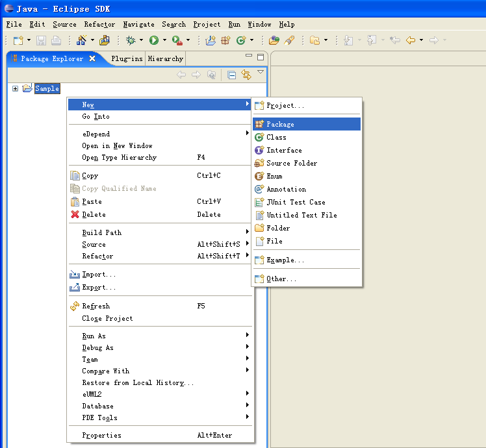Viewport: 486px width, 448px height.
Task: Expand the Sample project tree node
Action: tap(15, 88)
